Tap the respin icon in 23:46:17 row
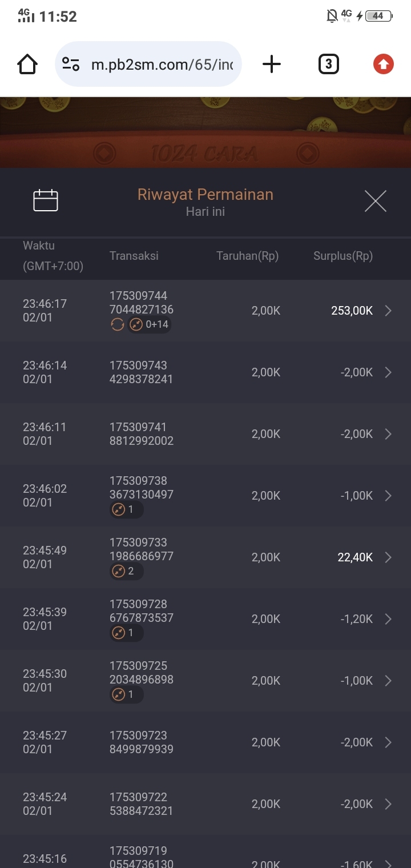The height and width of the screenshot is (868, 411). [117, 325]
